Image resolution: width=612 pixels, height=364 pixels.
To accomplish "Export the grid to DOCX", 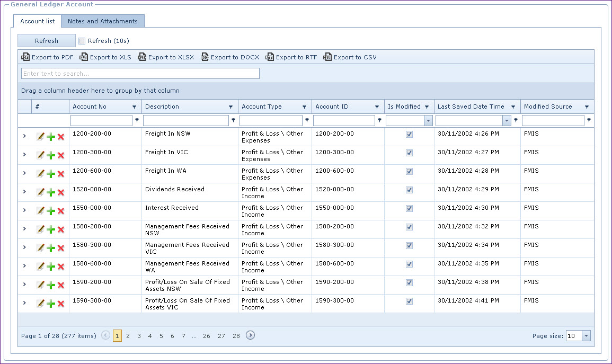I will pyautogui.click(x=230, y=57).
